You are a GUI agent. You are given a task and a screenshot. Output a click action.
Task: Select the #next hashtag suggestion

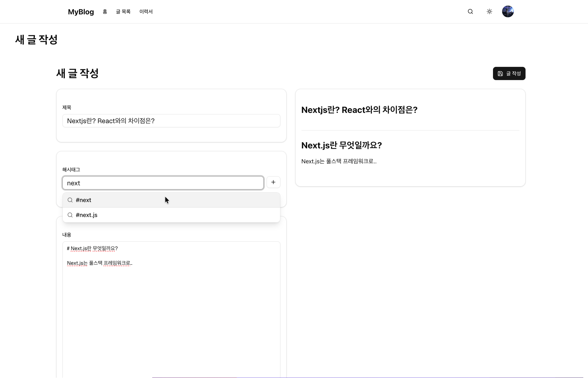click(x=171, y=200)
